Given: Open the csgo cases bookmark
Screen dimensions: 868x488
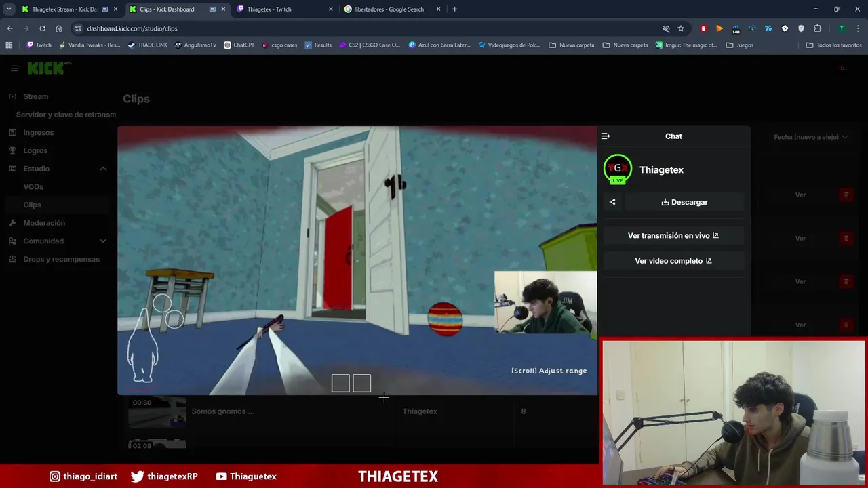Looking at the screenshot, I should click(279, 45).
